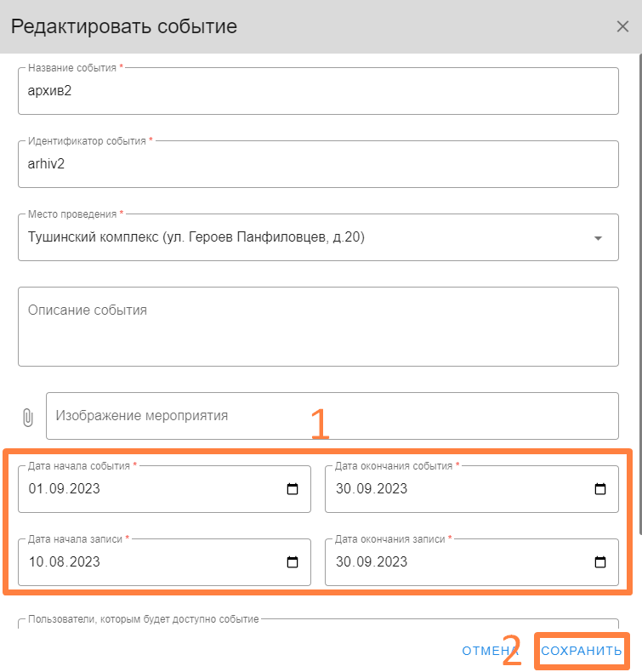Click the Изображение мероприятия file field

[x=332, y=416]
